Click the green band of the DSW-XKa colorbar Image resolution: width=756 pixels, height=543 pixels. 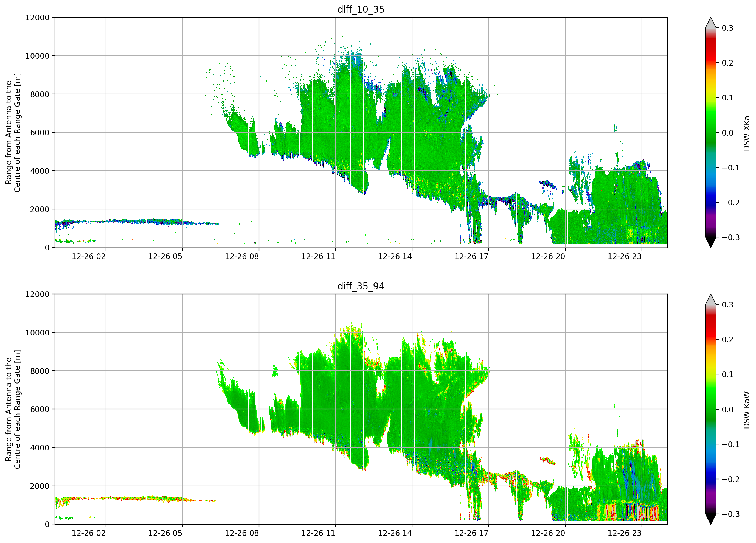(711, 125)
